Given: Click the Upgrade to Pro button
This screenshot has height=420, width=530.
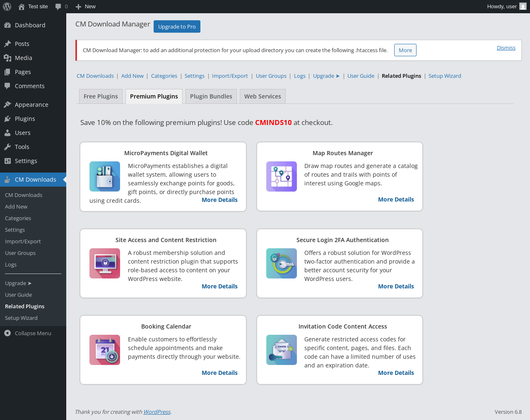Looking at the screenshot, I should coord(177,26).
